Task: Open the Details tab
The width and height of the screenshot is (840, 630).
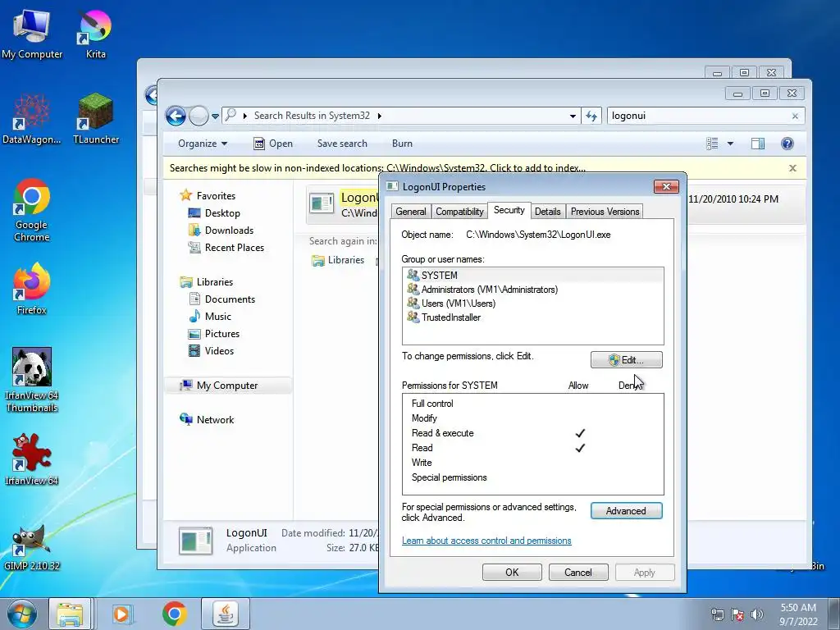Action: (x=547, y=212)
